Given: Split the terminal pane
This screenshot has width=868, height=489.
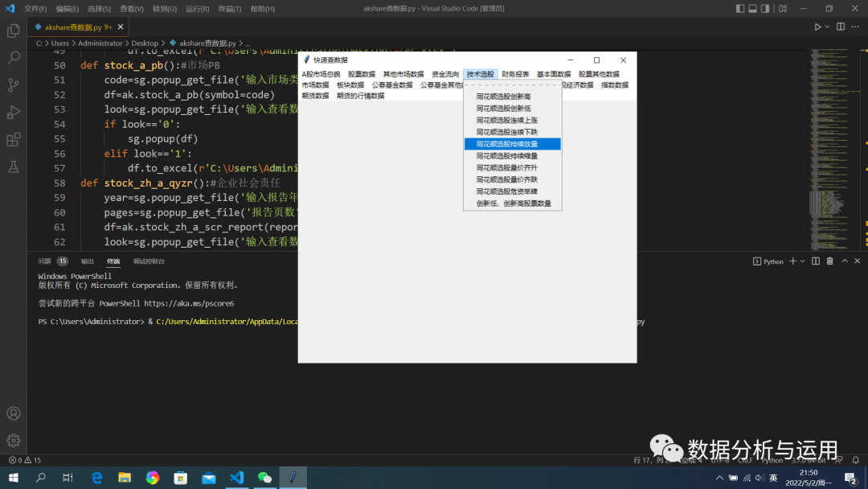Looking at the screenshot, I should coord(816,261).
